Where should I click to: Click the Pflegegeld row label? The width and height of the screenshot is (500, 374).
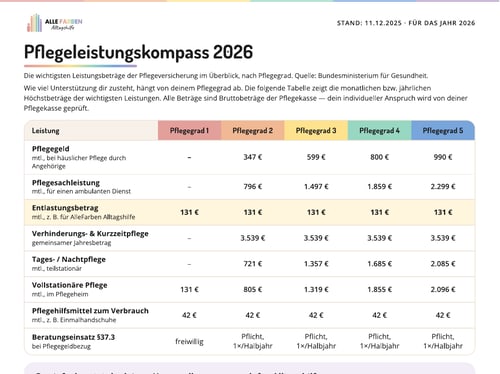pos(51,149)
